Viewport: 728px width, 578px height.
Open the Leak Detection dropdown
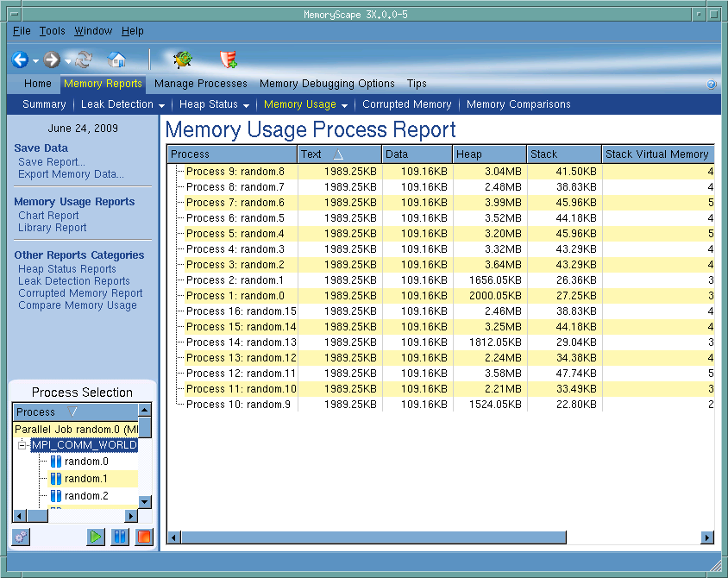122,104
